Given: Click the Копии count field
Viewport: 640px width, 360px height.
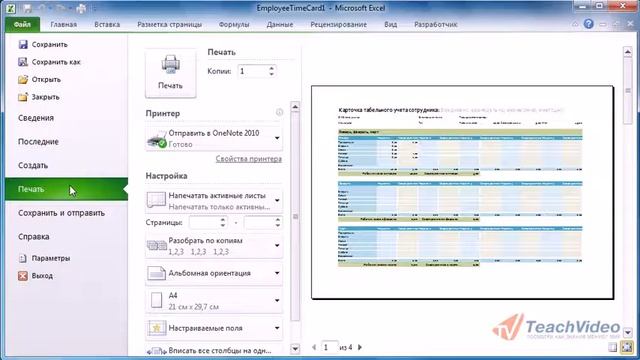Looking at the screenshot, I should tap(253, 71).
